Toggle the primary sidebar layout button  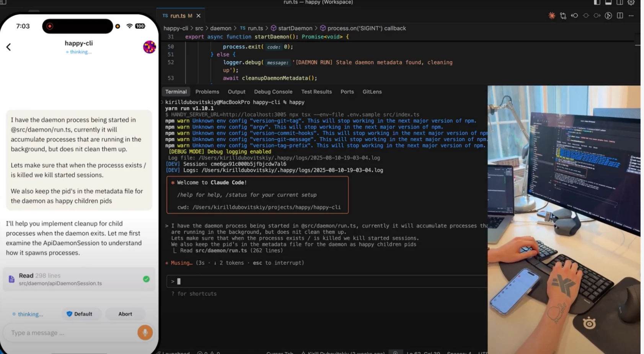597,3
